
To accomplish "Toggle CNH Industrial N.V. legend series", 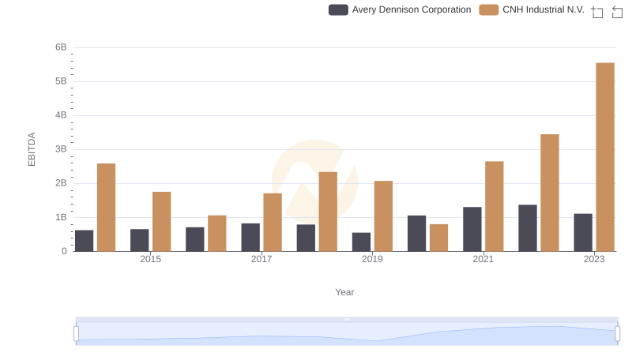I will 532,9.
